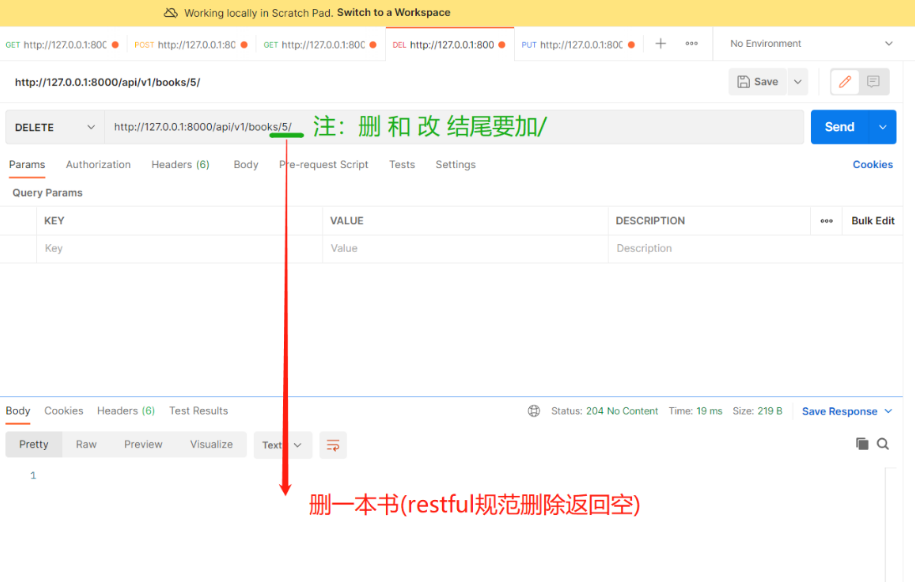The width and height of the screenshot is (915, 582).
Task: Click the query param Description field
Action: tap(756, 249)
